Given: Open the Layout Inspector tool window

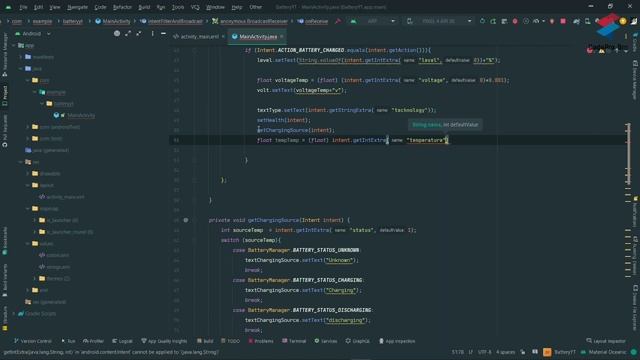Looking at the screenshot, I should pos(605,341).
